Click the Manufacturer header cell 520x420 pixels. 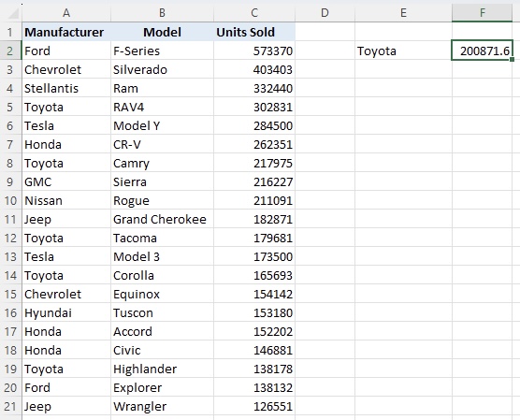click(66, 32)
